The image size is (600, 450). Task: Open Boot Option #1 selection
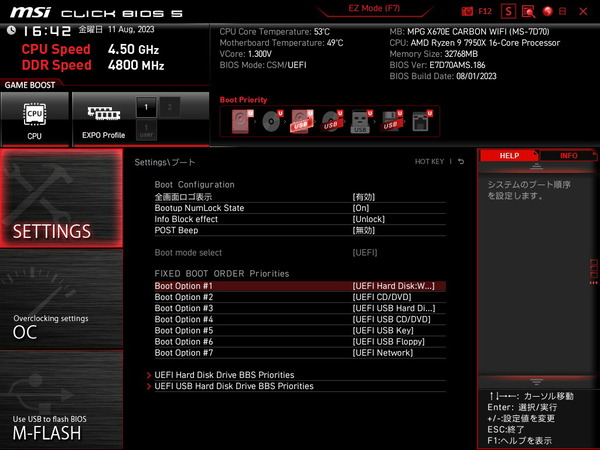pyautogui.click(x=300, y=286)
